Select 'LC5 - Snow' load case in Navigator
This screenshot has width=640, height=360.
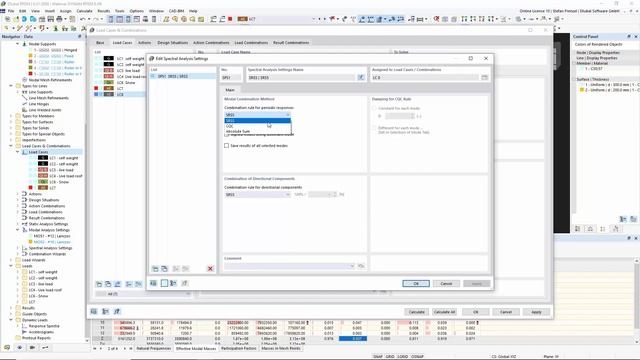[60, 182]
